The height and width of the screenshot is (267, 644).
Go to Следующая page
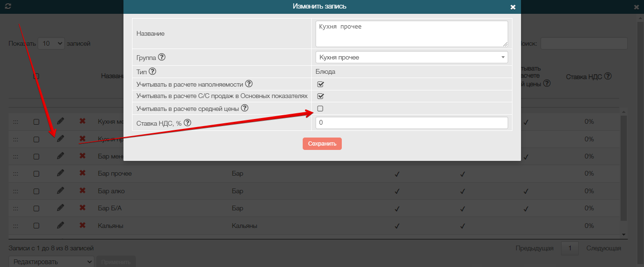(603, 248)
